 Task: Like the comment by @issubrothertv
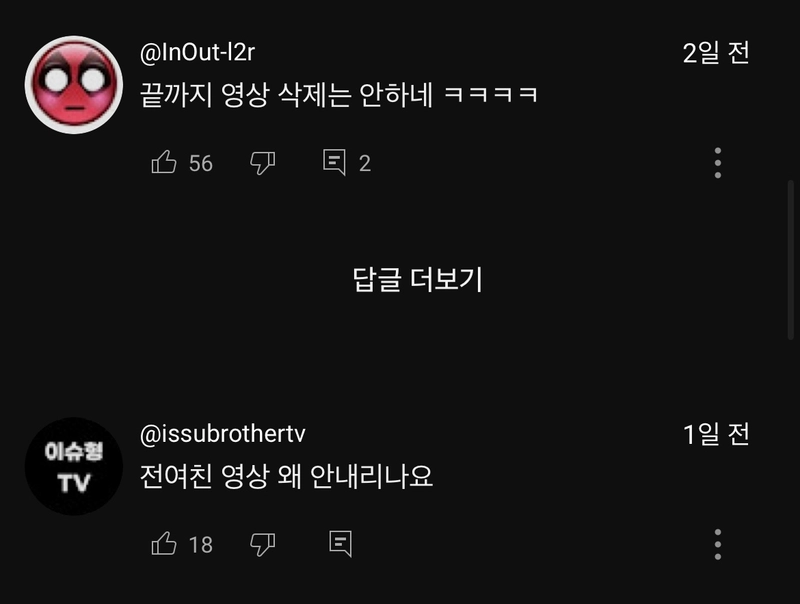(164, 543)
